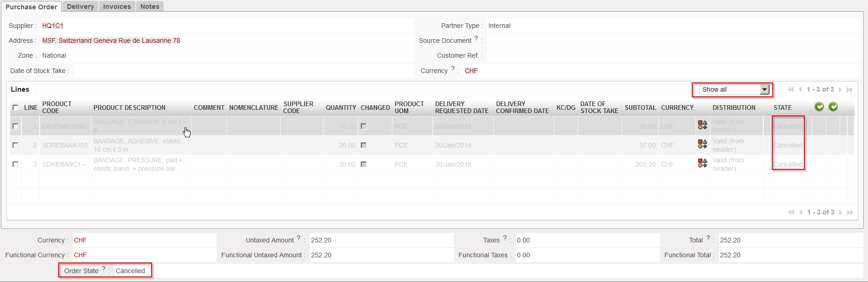Open distribution icon for line 1 EANEBAES065

702,125
